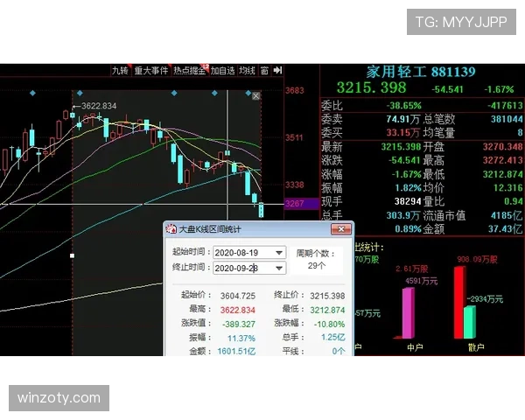Toggle the 均线 moving average button
525x420 pixels.
coord(247,71)
